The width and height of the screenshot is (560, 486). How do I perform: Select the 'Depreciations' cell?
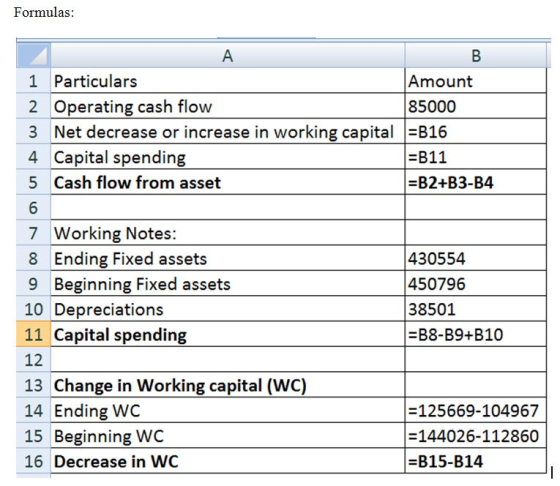pyautogui.click(x=228, y=309)
